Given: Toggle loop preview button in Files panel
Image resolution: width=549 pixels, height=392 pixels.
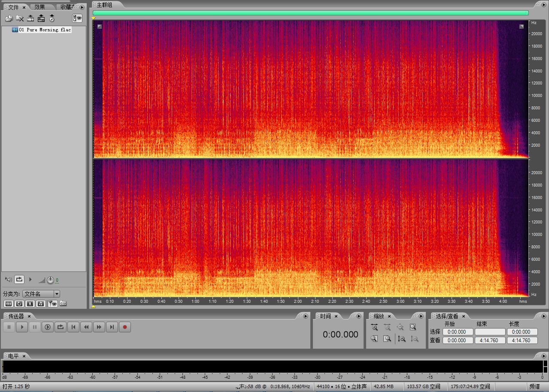Looking at the screenshot, I should (19, 280).
